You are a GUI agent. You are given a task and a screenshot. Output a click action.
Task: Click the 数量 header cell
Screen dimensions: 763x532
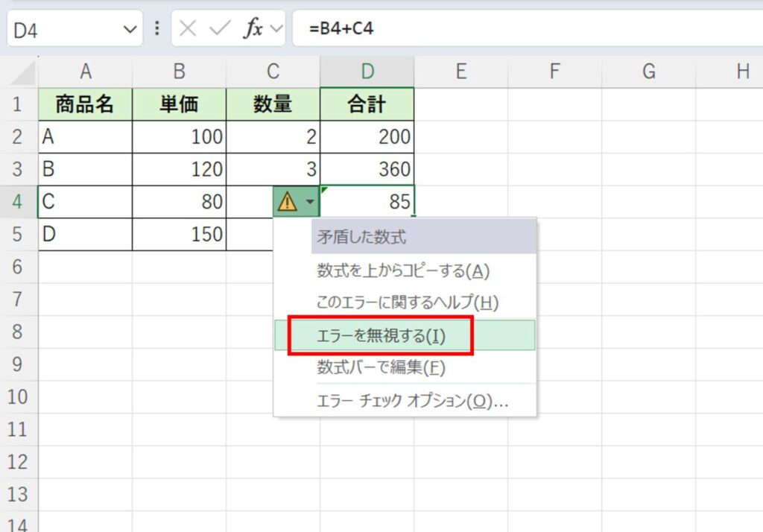(273, 104)
